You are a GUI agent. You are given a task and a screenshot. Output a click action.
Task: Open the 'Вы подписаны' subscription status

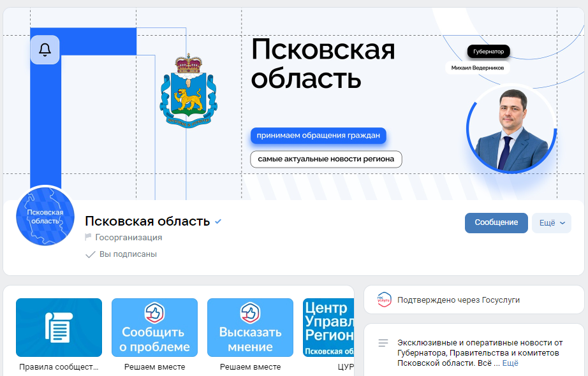coord(121,254)
